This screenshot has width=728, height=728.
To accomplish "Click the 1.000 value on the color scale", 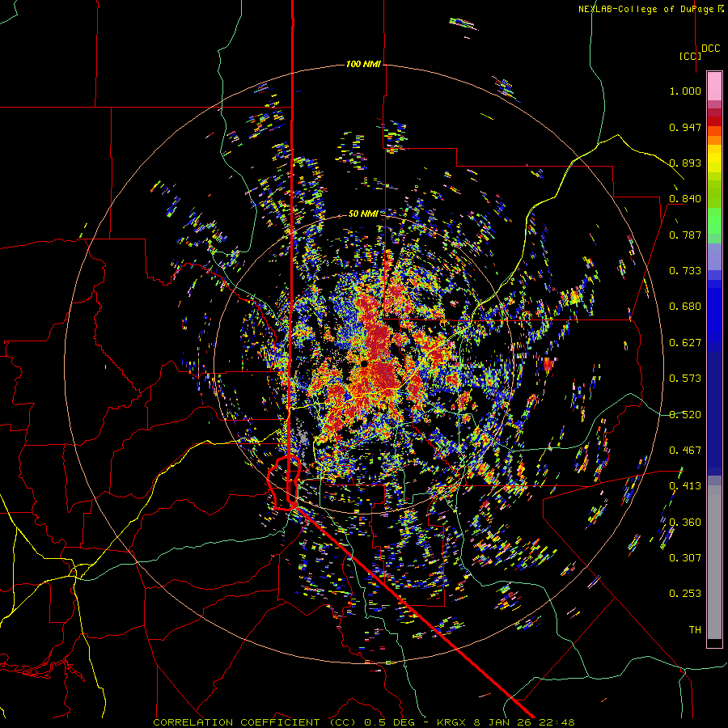I will point(685,91).
